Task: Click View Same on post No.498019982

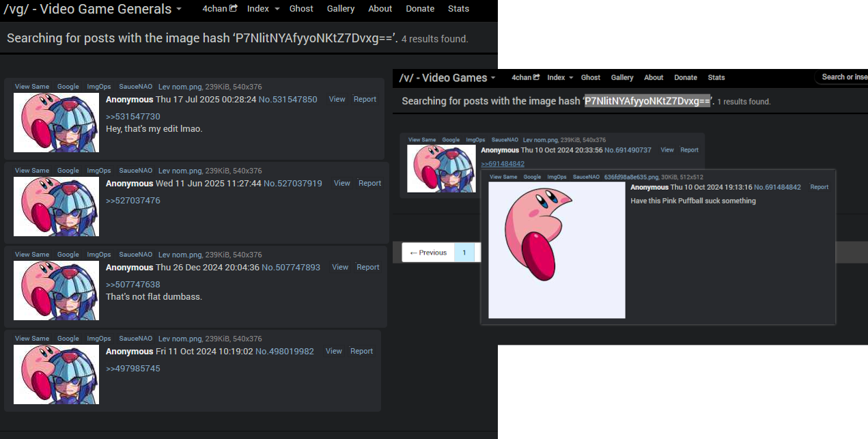Action: (32, 339)
